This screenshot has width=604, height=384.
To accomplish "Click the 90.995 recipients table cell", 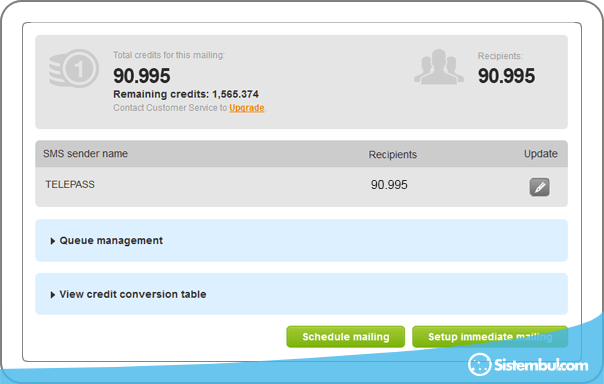I will click(x=389, y=185).
